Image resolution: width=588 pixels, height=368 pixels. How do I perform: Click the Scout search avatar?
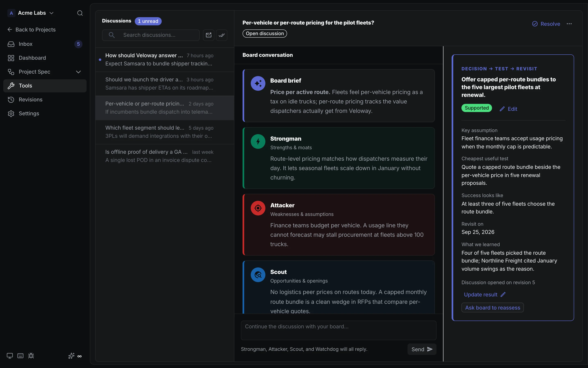point(258,275)
